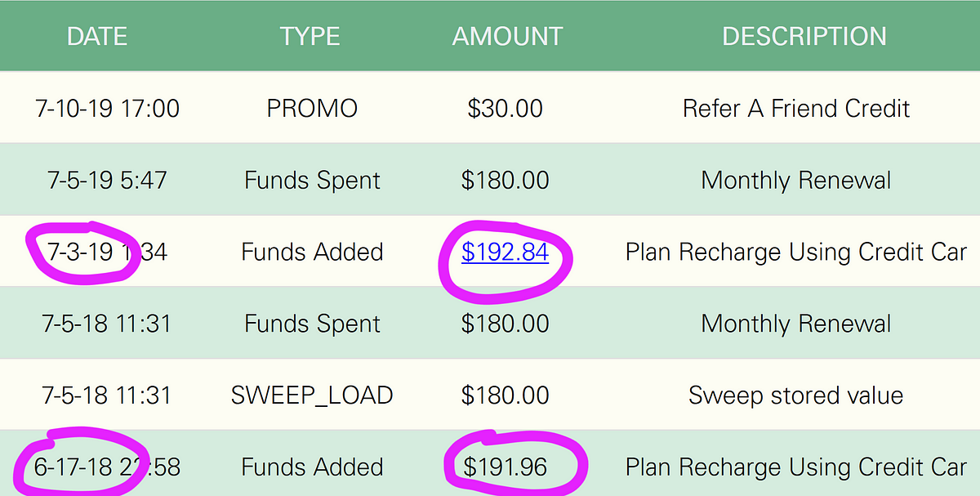980x496 pixels.
Task: Select the $191.96 amount cell
Action: [x=506, y=467]
